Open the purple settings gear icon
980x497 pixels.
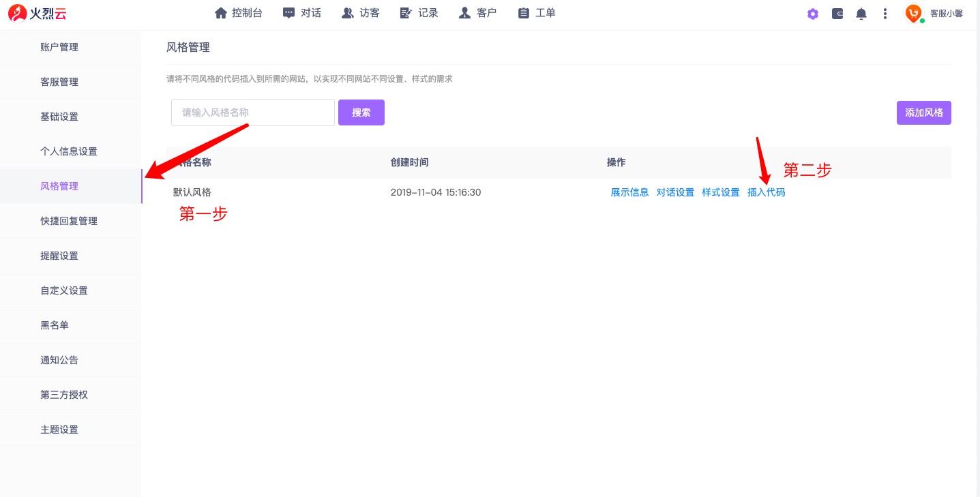point(812,14)
